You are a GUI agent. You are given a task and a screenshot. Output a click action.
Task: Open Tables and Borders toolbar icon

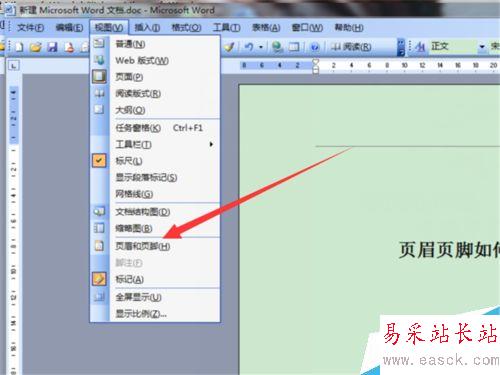coord(294,47)
